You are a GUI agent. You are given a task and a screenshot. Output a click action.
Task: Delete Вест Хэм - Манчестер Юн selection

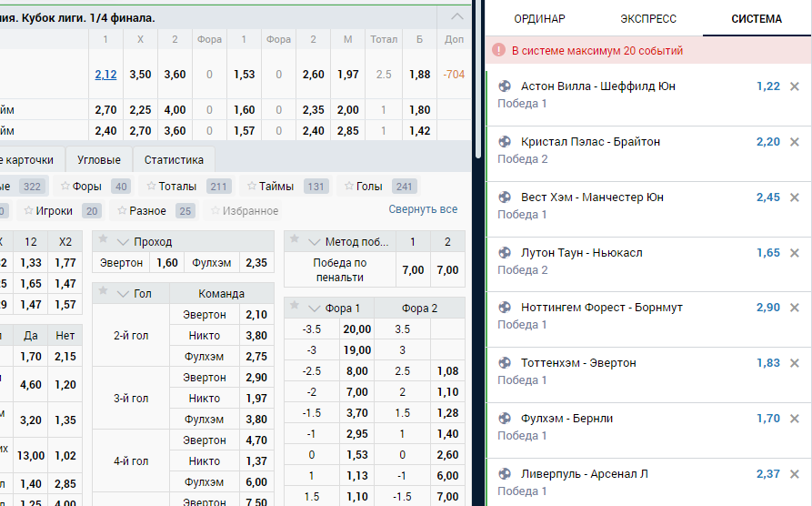coord(795,197)
